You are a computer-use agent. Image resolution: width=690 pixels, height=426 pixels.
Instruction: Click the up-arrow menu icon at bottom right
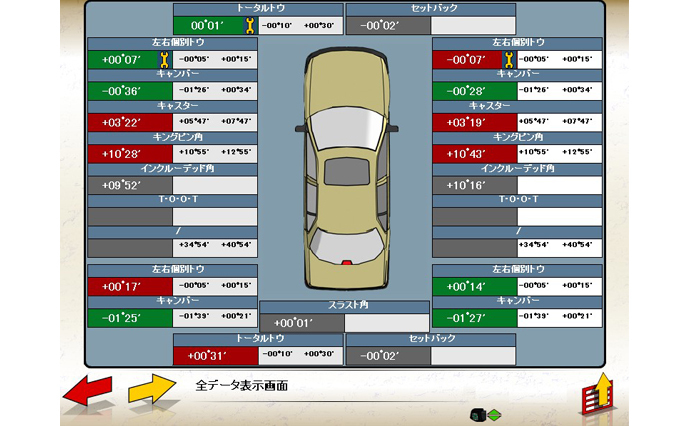pos(596,397)
